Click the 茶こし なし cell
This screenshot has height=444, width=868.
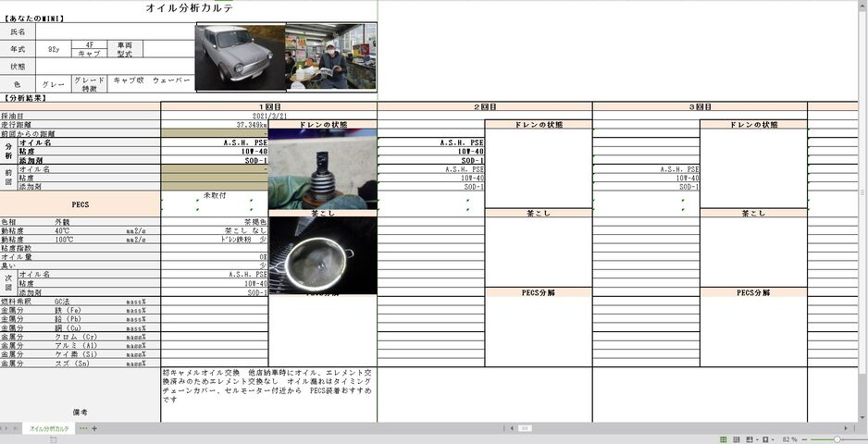[215, 230]
